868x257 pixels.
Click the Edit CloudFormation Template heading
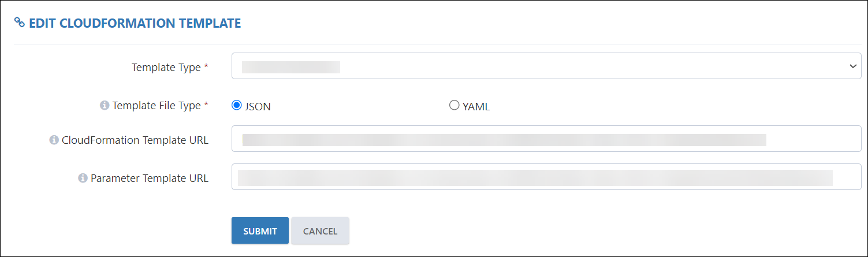(135, 23)
